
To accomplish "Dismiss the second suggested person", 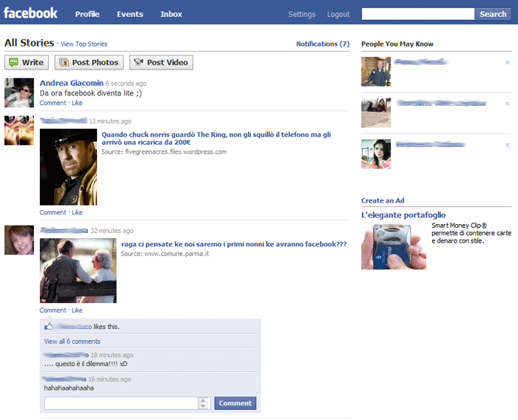I will [x=508, y=104].
